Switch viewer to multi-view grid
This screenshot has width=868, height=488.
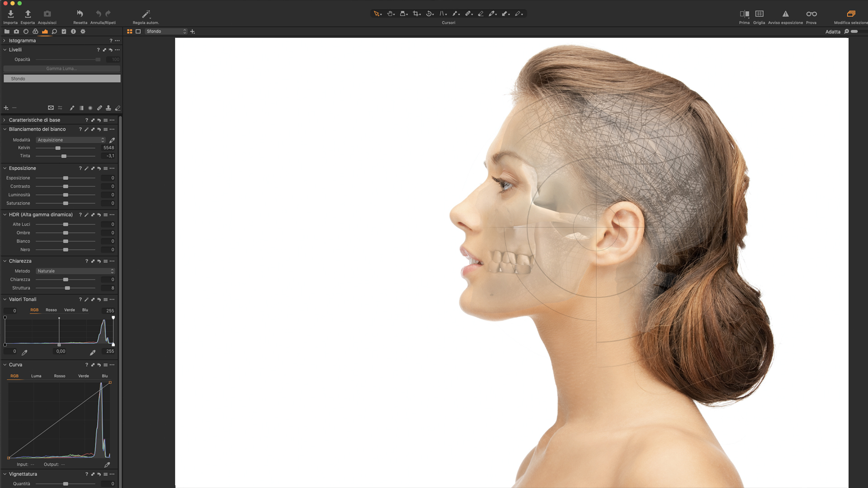point(130,32)
